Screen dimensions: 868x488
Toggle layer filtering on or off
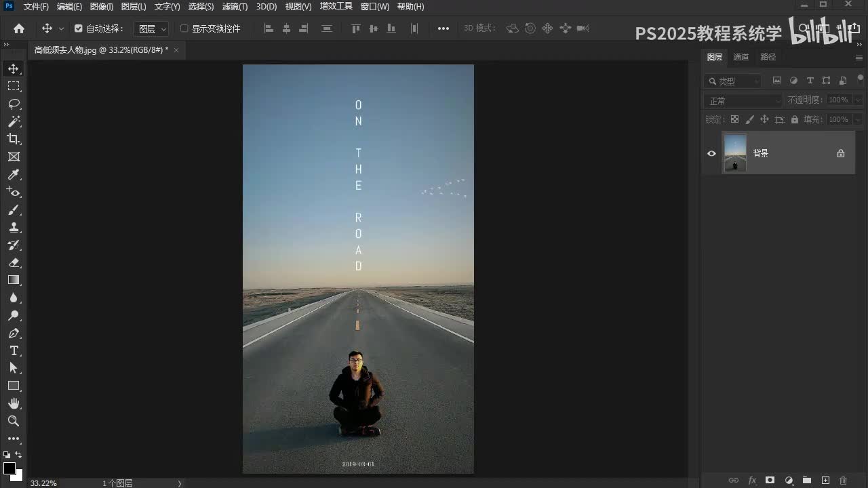pos(861,79)
